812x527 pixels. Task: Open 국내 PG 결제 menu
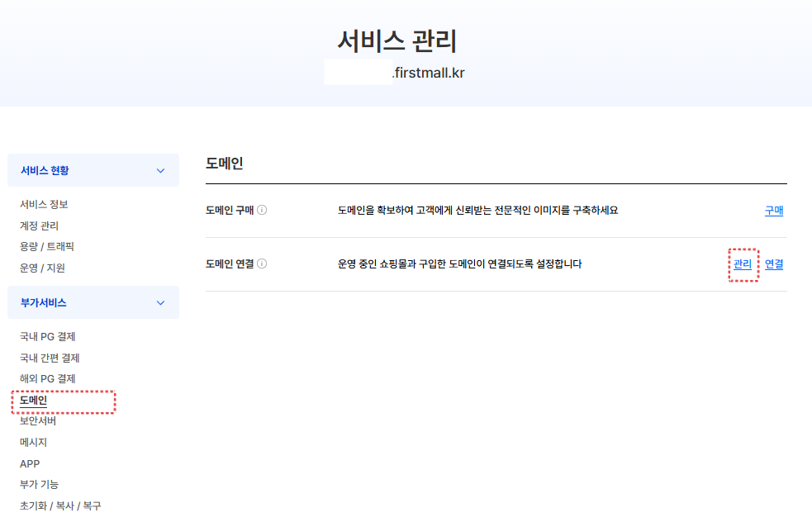48,336
